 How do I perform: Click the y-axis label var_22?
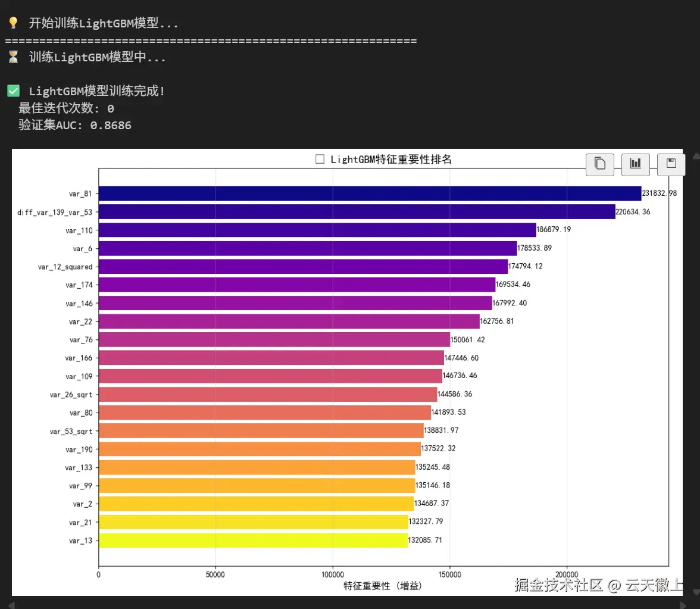pyautogui.click(x=80, y=321)
